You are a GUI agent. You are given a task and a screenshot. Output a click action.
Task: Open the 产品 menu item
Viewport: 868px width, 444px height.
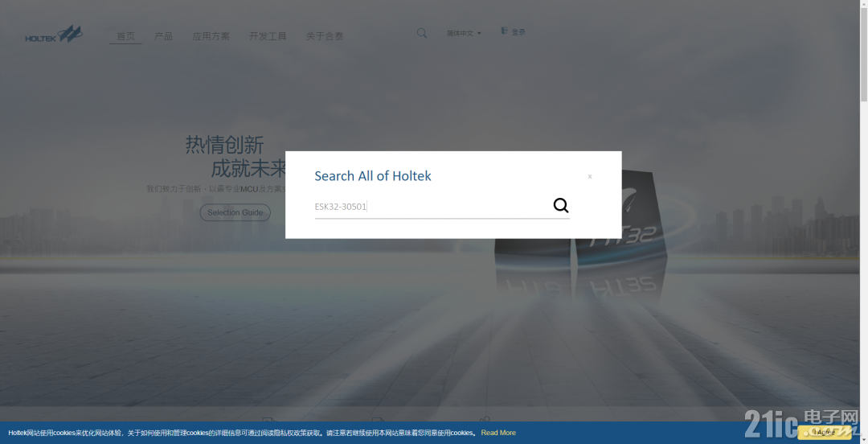click(x=163, y=36)
